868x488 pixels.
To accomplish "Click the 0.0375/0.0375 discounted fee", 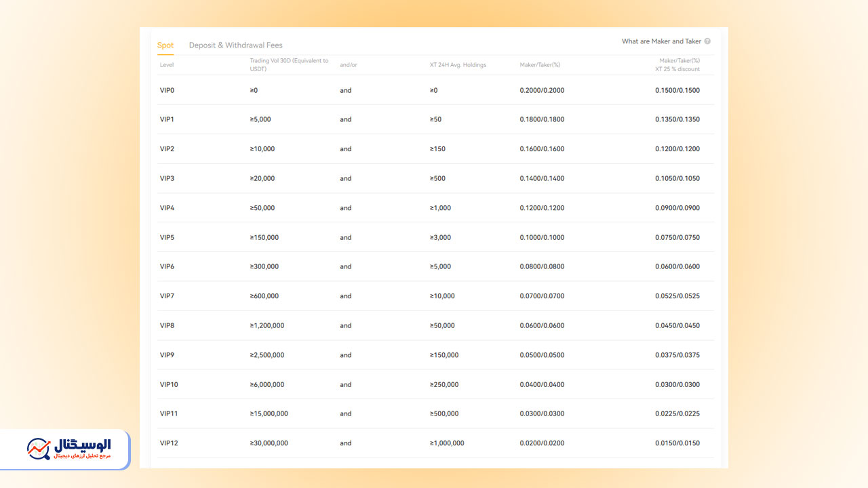I will click(677, 355).
